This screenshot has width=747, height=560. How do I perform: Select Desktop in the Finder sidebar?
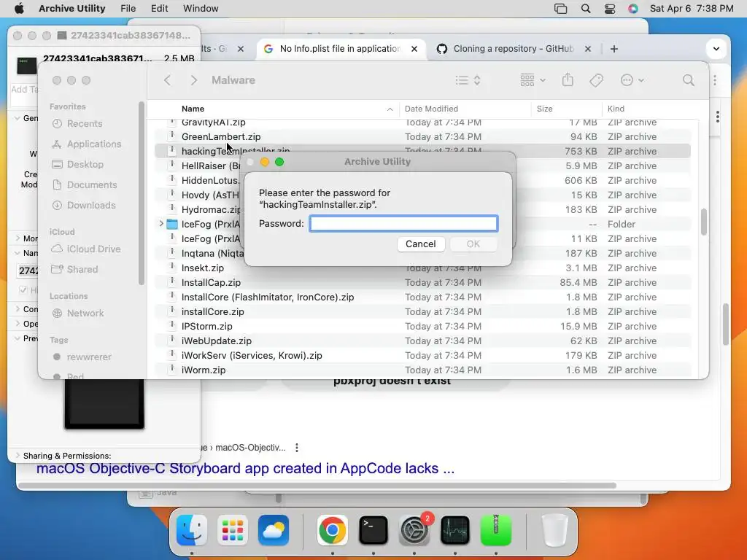tap(77, 164)
